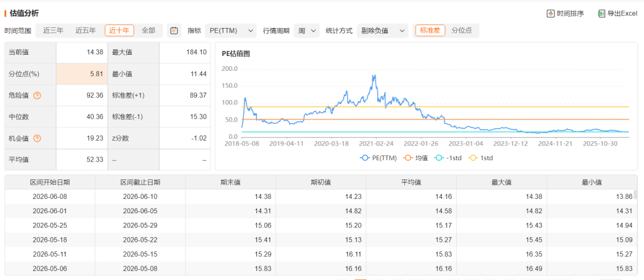
Task: Click 时间排序 text button
Action: 570,14
